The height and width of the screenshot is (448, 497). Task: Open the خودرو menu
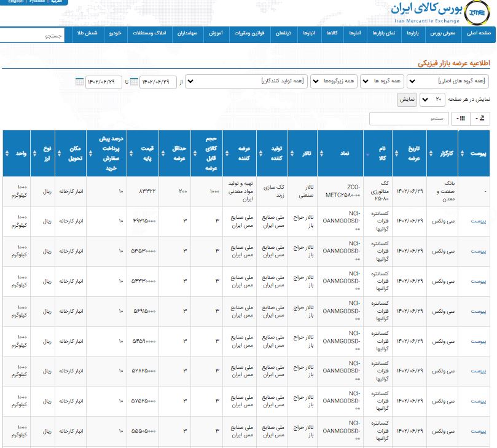[115, 33]
